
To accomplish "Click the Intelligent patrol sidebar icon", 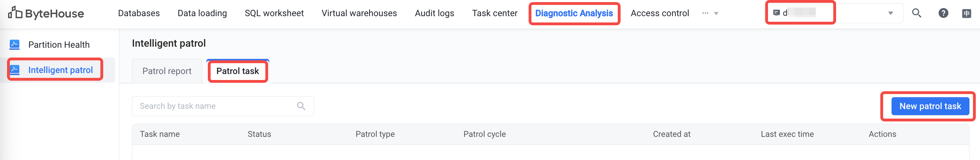I will (x=14, y=70).
